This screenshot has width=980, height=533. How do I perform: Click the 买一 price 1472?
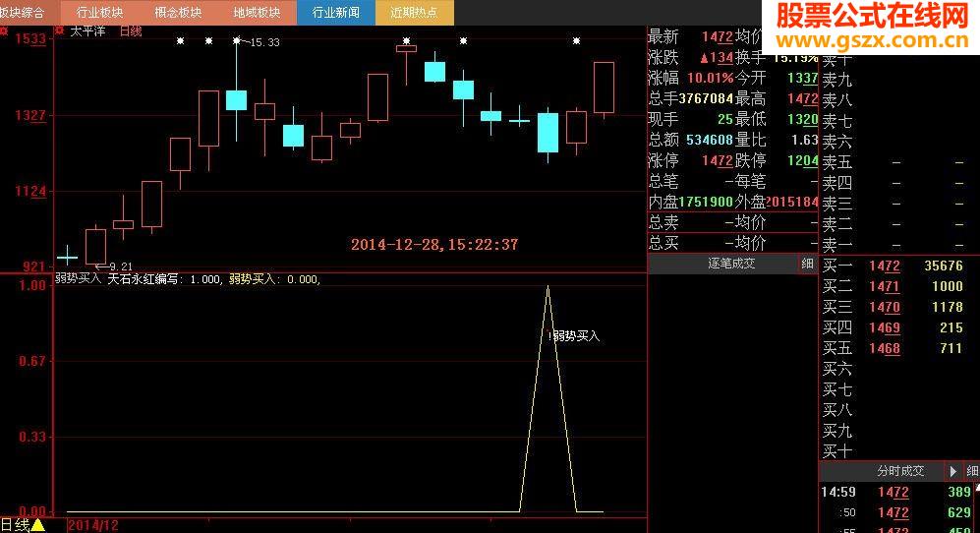click(x=885, y=266)
